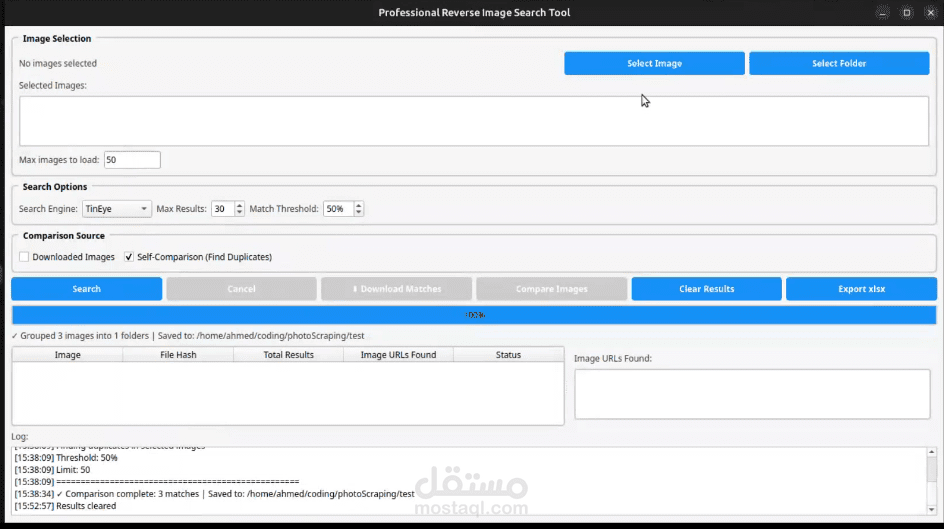Click the log scrollbar thumb

(x=931, y=469)
